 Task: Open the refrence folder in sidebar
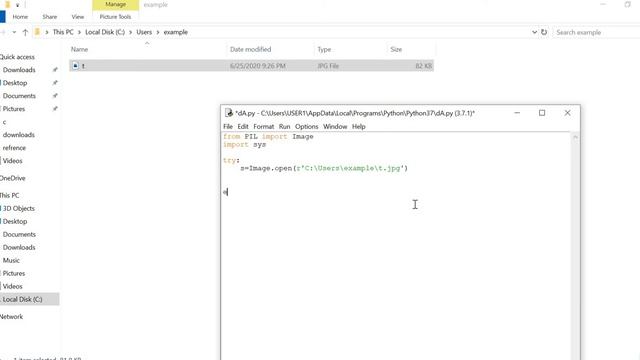point(14,148)
